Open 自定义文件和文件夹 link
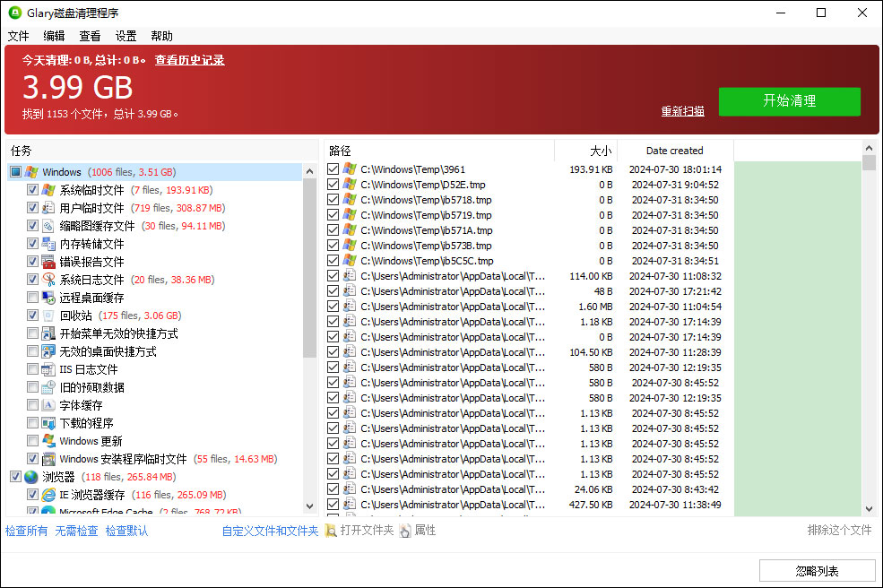 (x=271, y=532)
